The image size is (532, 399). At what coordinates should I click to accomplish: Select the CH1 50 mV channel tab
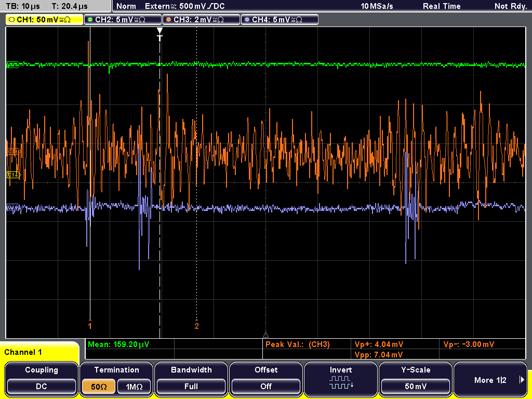coord(45,20)
